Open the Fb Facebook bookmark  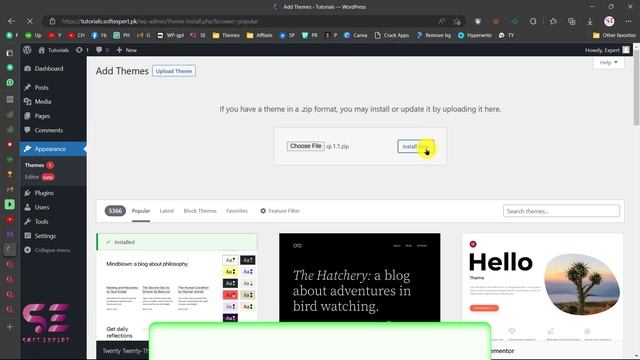coord(99,36)
